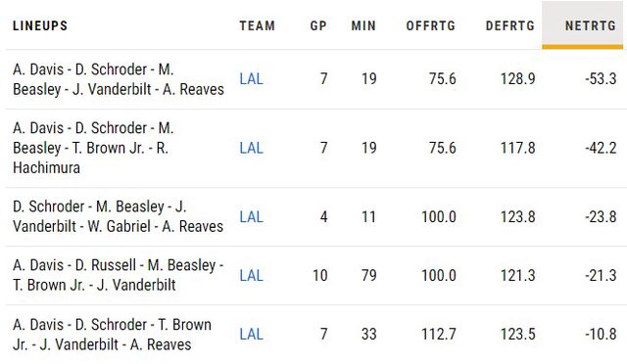Click the 112.7 offensive rating value
627x364 pixels.
(x=439, y=334)
